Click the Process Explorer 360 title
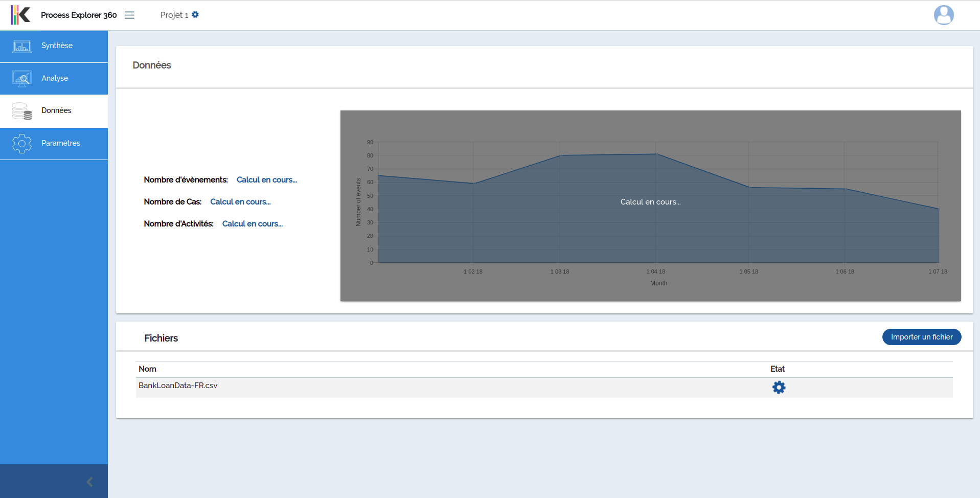980x498 pixels. (x=79, y=15)
